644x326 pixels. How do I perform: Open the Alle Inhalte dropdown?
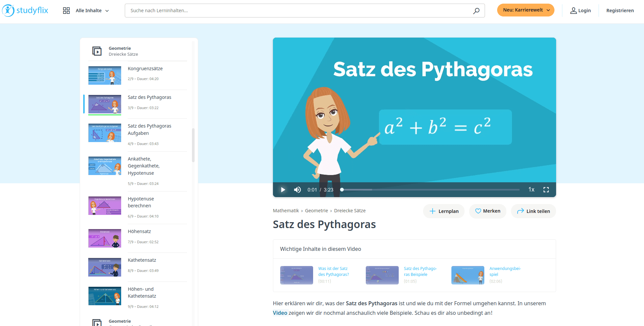click(x=92, y=10)
